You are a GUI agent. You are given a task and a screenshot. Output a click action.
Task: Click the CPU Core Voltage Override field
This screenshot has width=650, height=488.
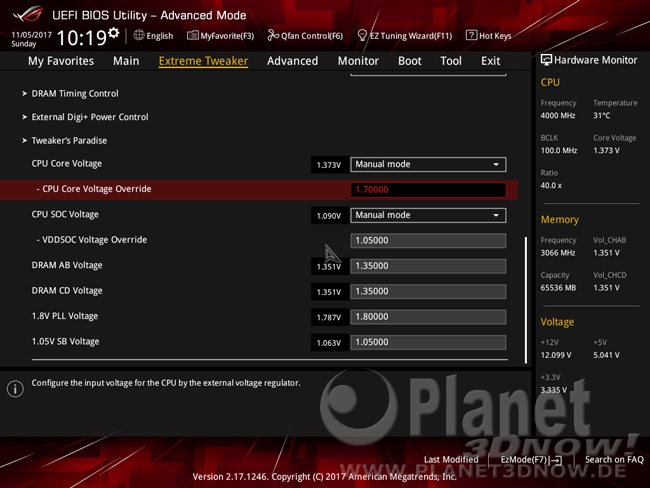tap(428, 189)
